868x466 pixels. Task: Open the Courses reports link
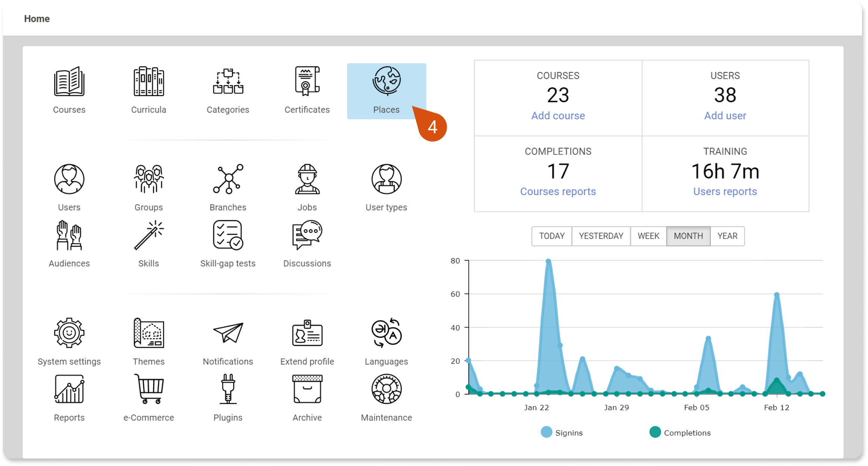click(558, 192)
